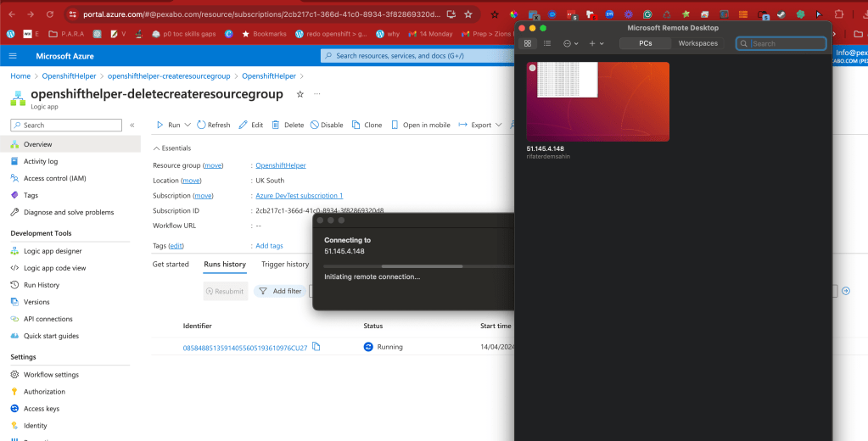Clone the logic app

[x=367, y=125]
